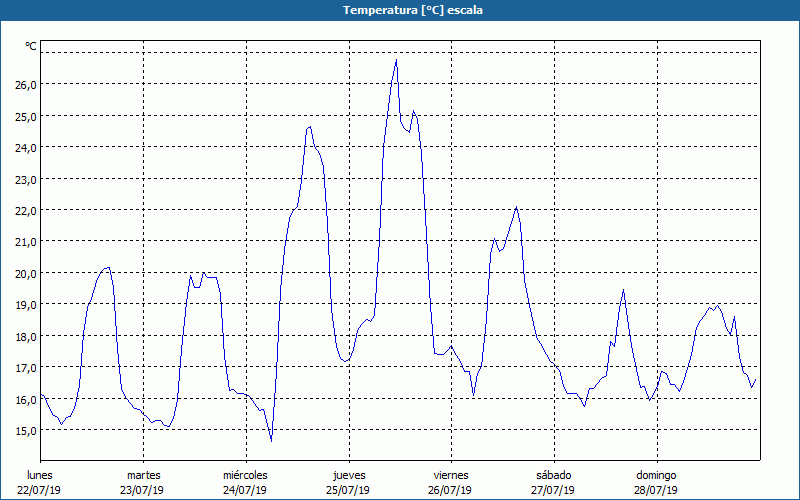The image size is (800, 500).
Task: Click the 19,0 axis value
Action: tap(26, 305)
